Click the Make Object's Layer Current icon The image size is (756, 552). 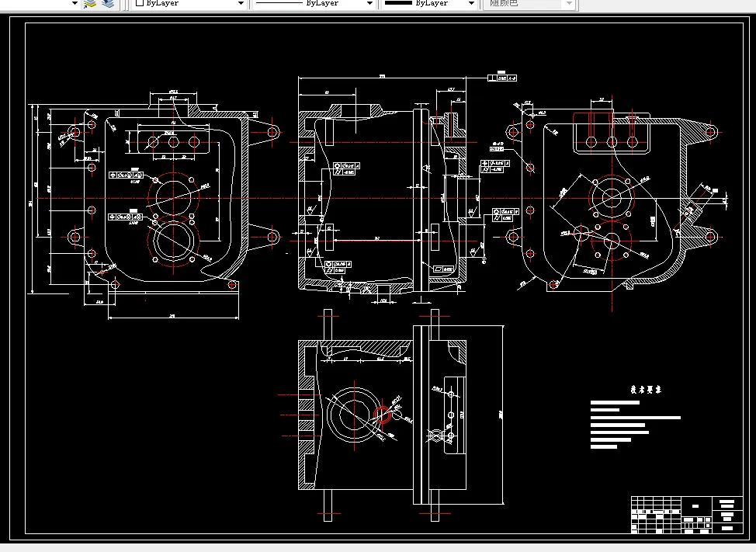pos(90,4)
